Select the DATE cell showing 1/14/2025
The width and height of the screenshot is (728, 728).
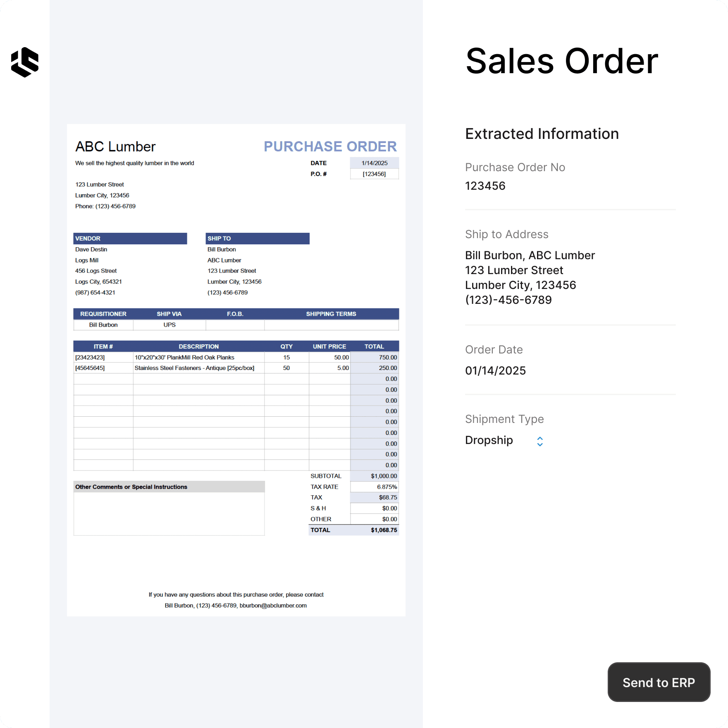coord(374,163)
